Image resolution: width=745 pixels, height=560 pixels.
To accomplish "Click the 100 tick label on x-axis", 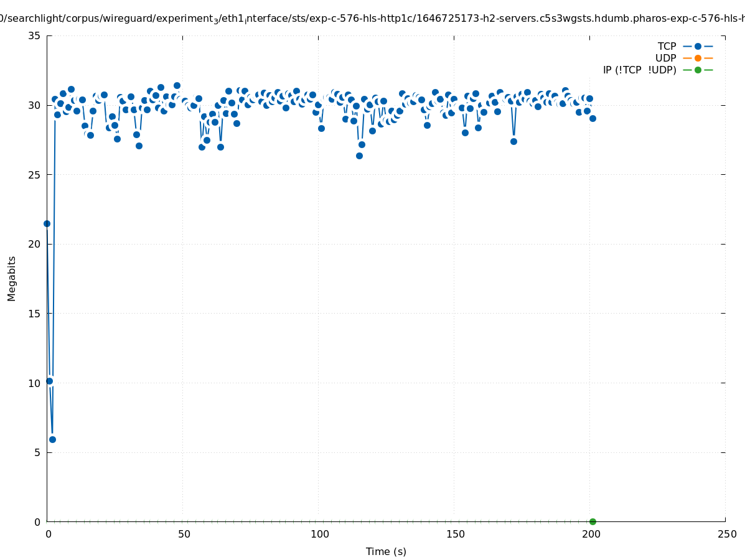I will click(319, 534).
